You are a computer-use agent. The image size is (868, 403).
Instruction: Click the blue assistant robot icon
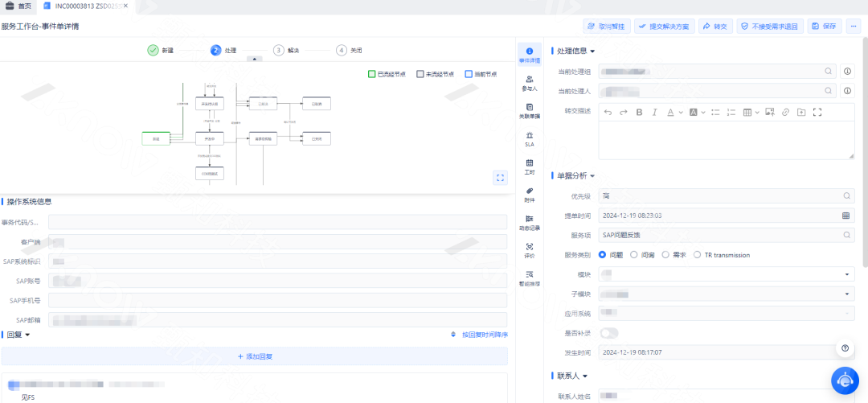(845, 380)
